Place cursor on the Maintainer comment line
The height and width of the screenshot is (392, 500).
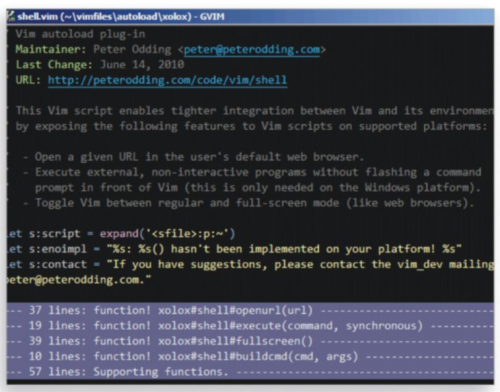[x=170, y=50]
